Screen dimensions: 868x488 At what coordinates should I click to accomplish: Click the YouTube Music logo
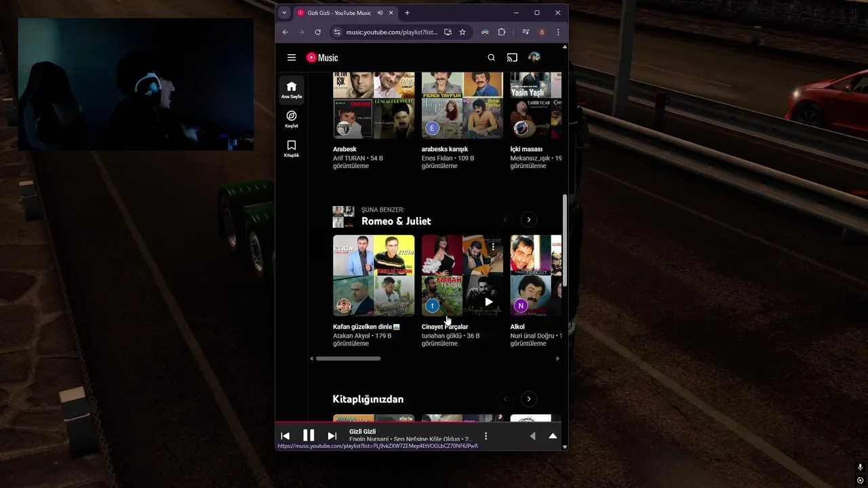[x=322, y=58]
